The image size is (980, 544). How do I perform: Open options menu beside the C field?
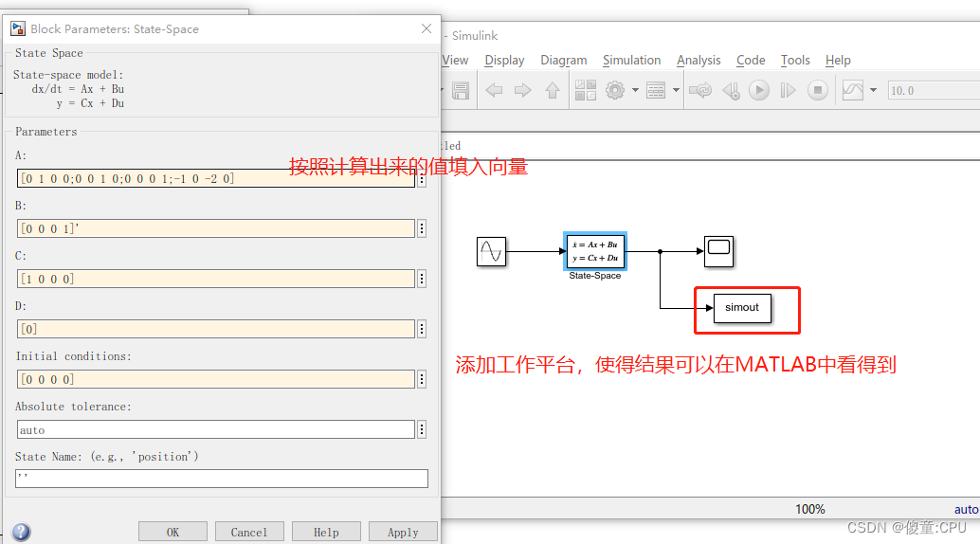[x=422, y=279]
